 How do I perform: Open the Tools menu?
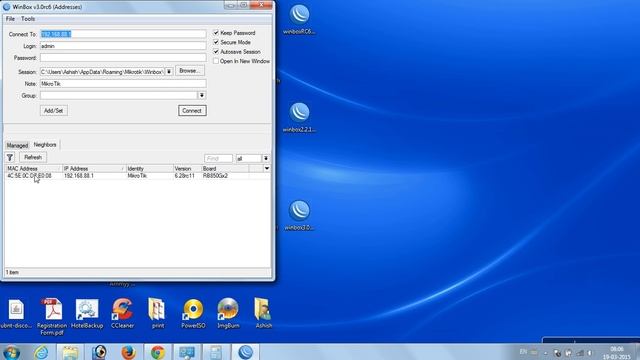pos(28,19)
